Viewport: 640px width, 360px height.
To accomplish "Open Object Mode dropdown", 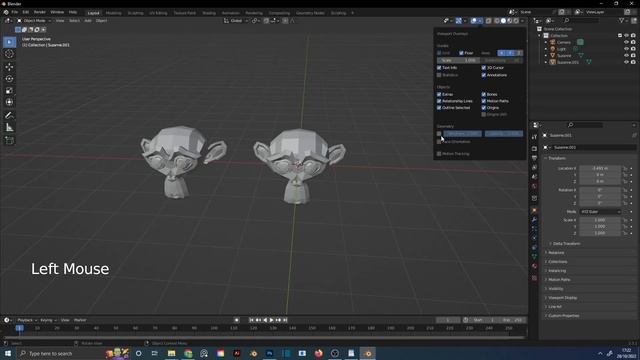I will tap(34, 20).
